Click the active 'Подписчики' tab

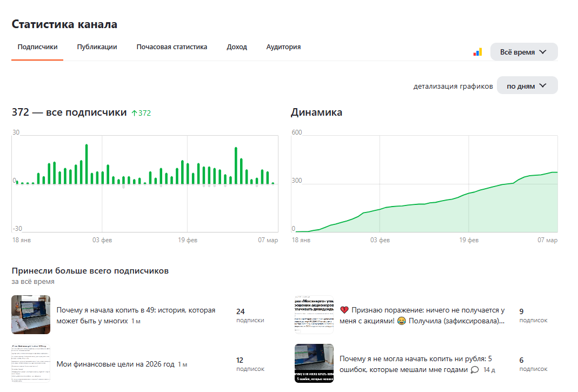[37, 47]
